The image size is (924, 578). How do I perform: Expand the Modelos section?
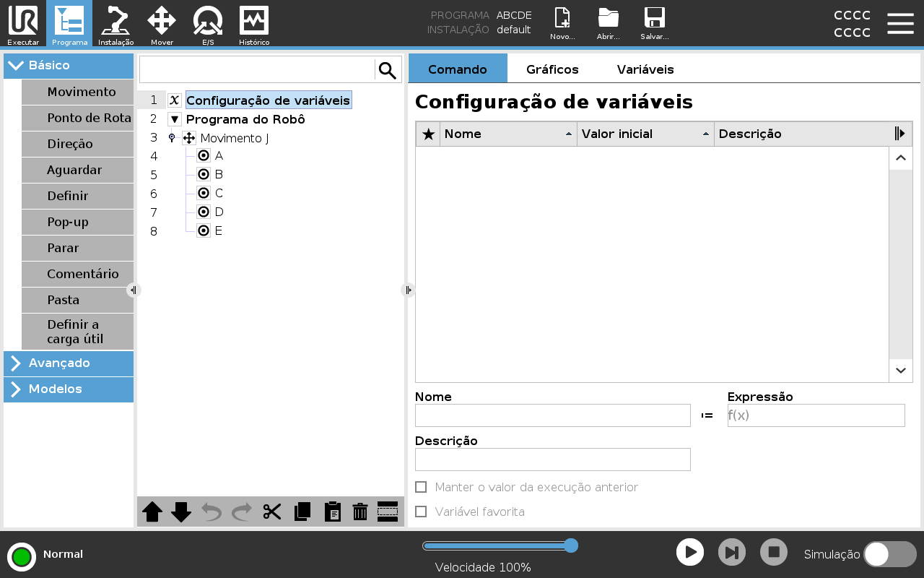[69, 389]
